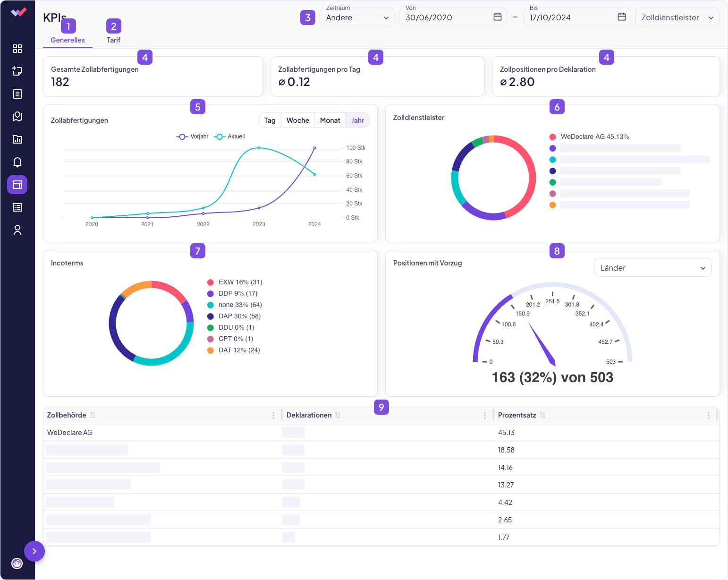Open the dashboard grid icon in sidebar
Screen dimensions: 728x580
pos(17,49)
